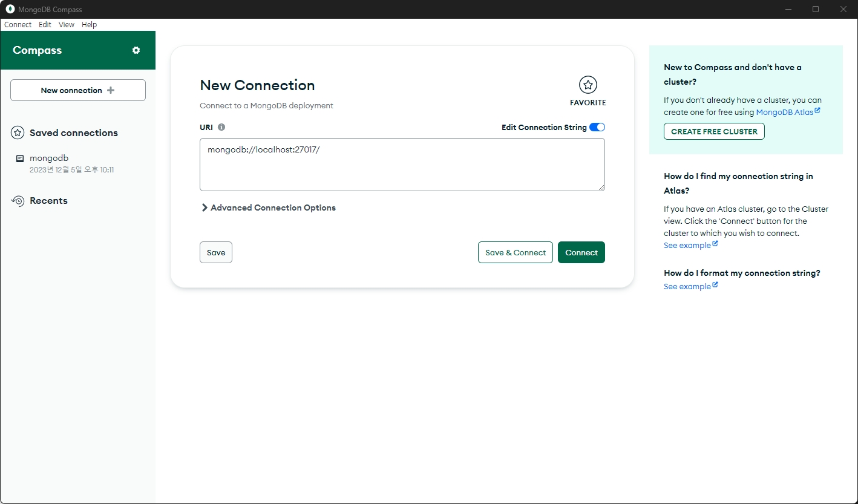The width and height of the screenshot is (858, 504).
Task: Click the Recents history icon
Action: [x=18, y=201]
